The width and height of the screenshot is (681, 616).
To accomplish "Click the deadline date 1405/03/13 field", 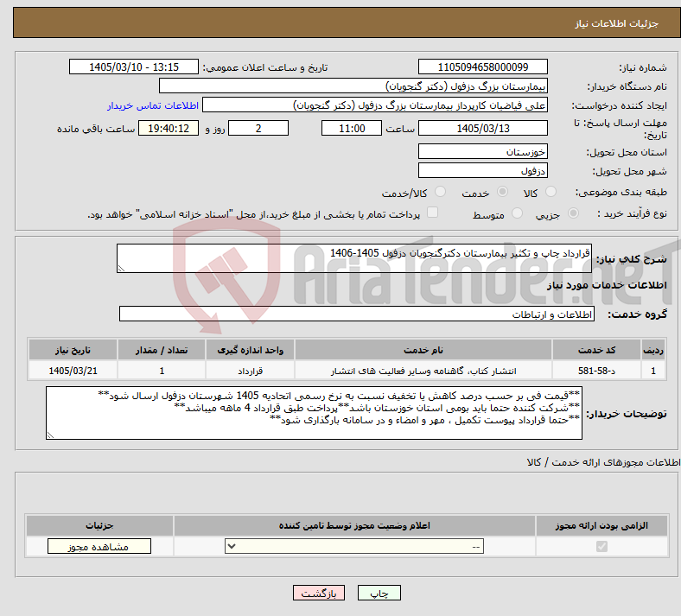I will 482,128.
